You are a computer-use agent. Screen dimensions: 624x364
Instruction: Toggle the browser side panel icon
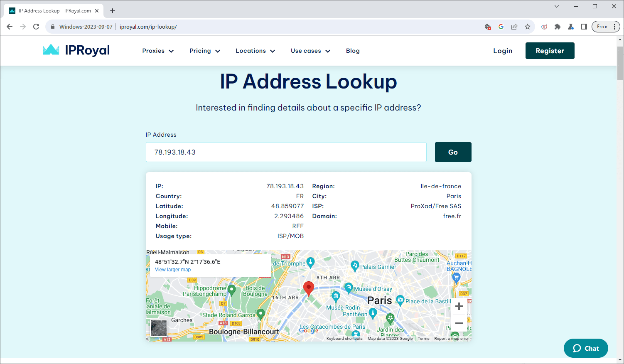(x=584, y=27)
